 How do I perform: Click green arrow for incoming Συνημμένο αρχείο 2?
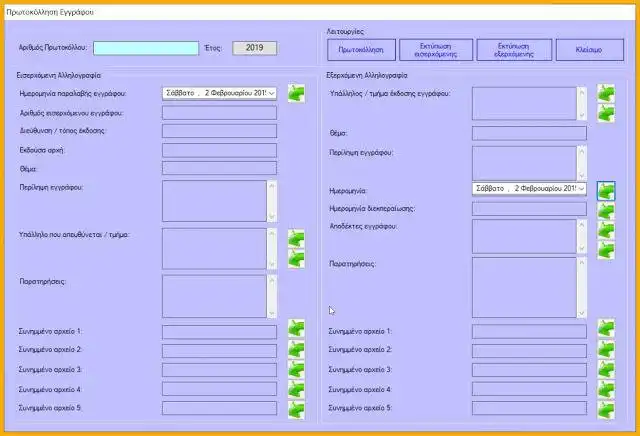(x=296, y=349)
